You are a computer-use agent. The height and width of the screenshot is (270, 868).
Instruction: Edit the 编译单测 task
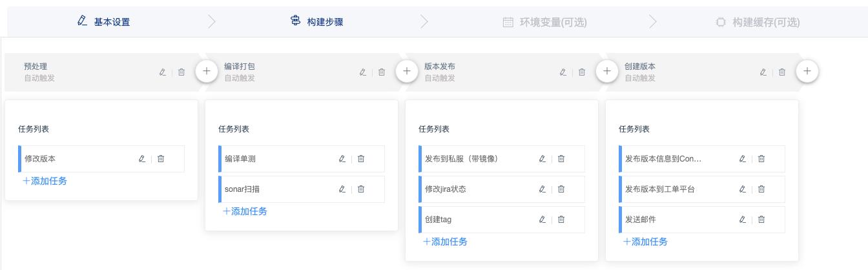(342, 159)
